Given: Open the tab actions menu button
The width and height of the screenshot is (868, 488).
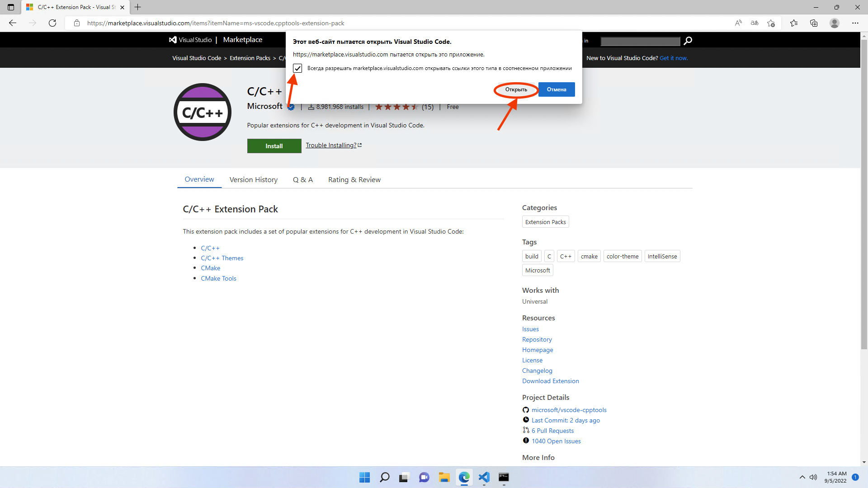Looking at the screenshot, I should [11, 7].
